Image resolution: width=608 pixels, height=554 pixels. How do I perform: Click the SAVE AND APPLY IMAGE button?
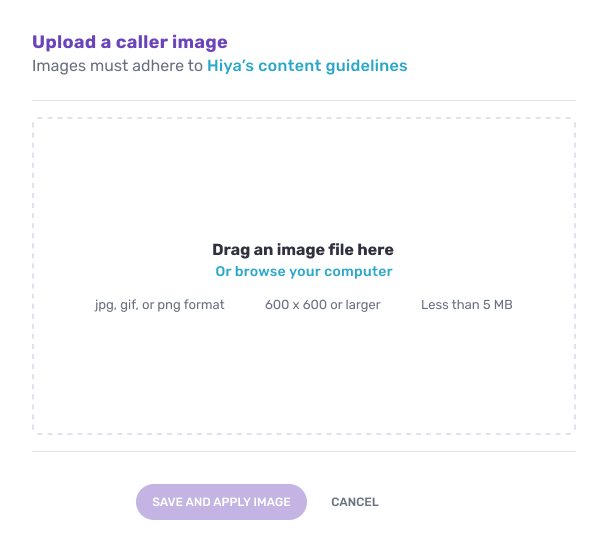tap(221, 502)
